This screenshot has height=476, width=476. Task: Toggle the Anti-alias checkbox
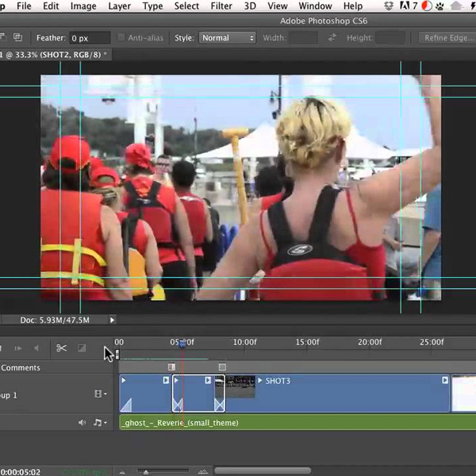[121, 37]
